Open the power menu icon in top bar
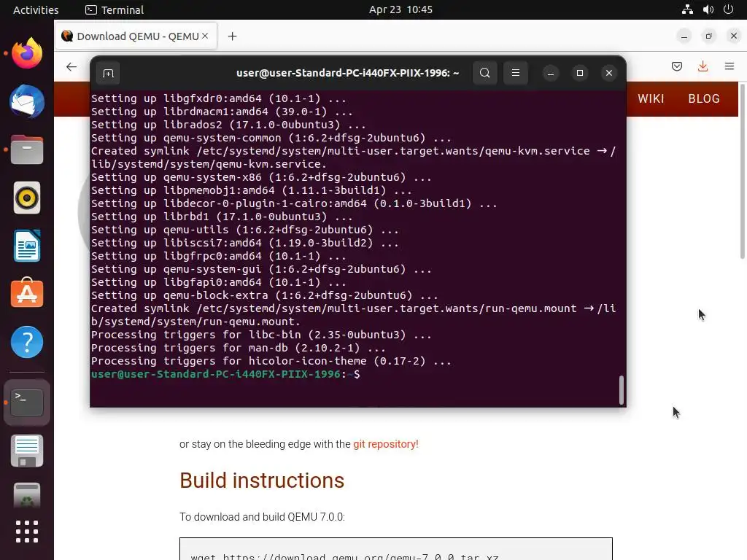 tap(729, 9)
